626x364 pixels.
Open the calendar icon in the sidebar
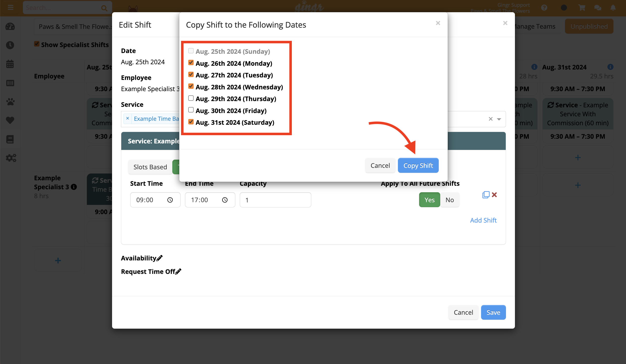click(10, 64)
